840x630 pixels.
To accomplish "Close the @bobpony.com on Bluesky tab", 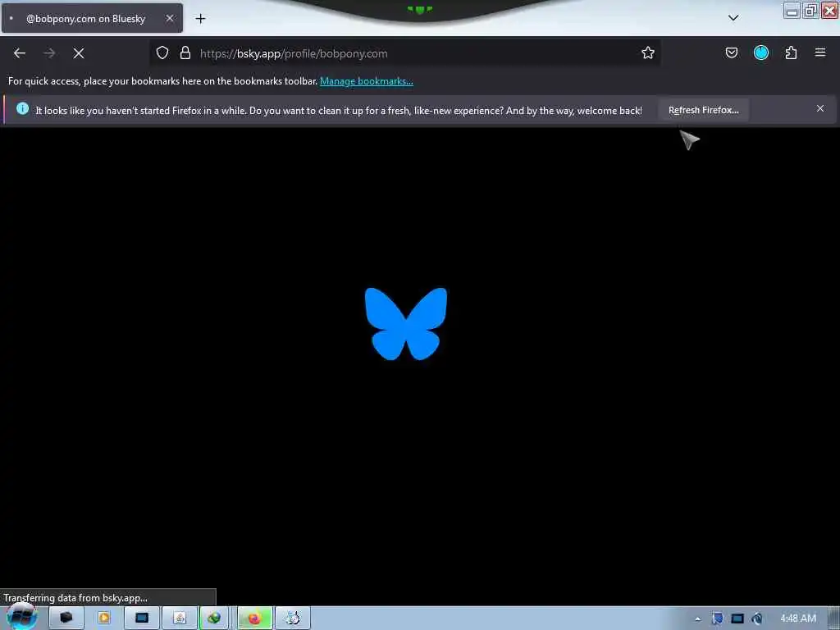I will pyautogui.click(x=169, y=18).
